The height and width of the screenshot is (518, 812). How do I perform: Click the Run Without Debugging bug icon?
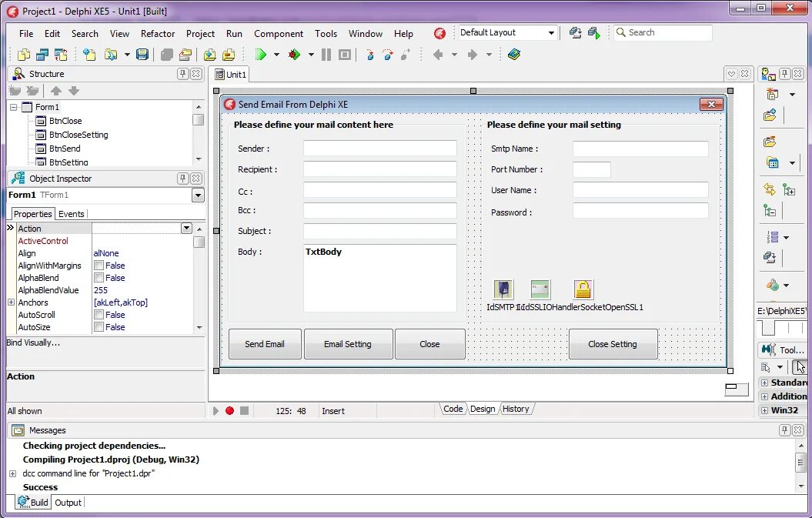pos(295,55)
